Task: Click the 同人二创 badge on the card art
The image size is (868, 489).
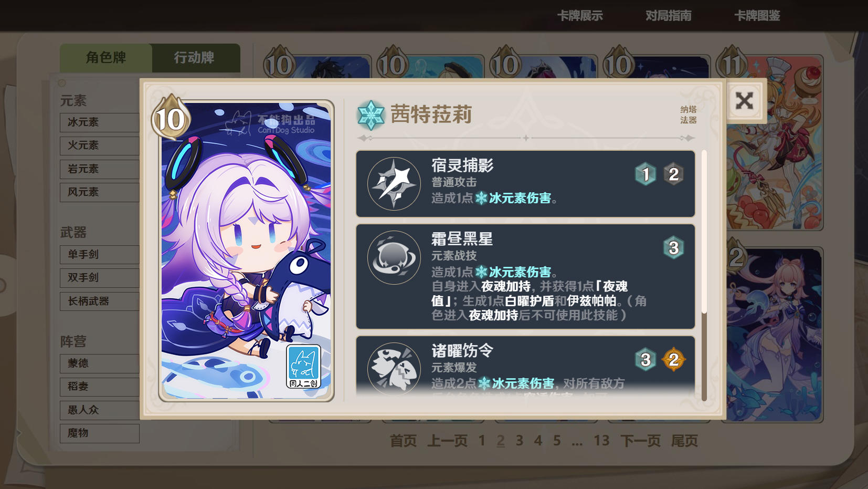Action: click(303, 367)
